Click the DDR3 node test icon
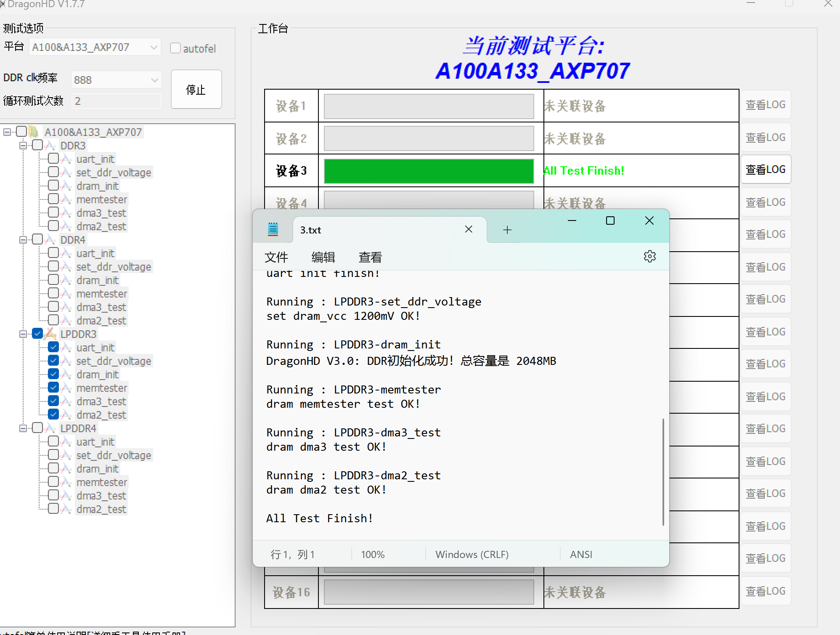 pos(50,146)
